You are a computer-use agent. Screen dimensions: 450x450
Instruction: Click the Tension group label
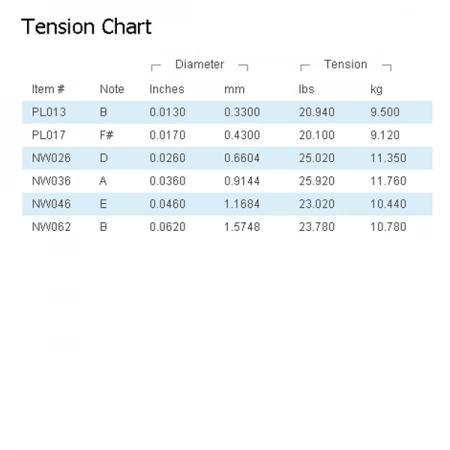point(346,64)
